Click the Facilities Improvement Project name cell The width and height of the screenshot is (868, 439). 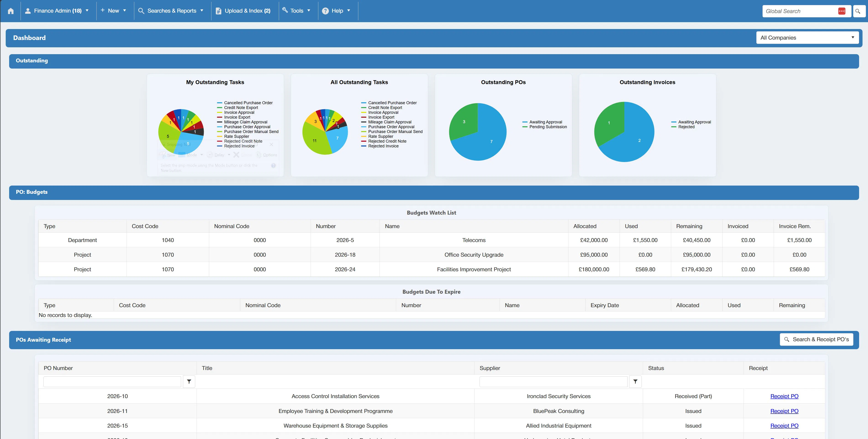(x=474, y=269)
